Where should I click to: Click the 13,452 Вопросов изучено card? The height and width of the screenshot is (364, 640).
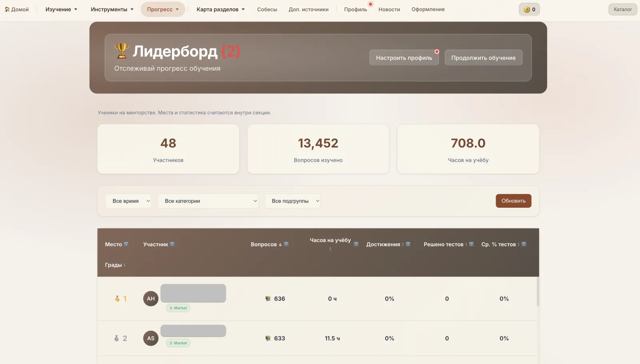(x=318, y=149)
